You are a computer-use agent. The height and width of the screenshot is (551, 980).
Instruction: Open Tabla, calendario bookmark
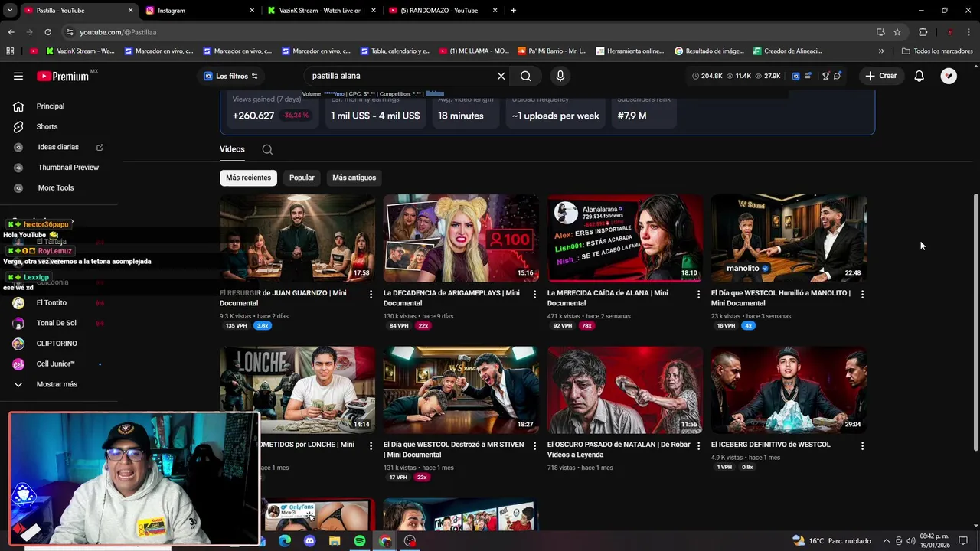(394, 51)
